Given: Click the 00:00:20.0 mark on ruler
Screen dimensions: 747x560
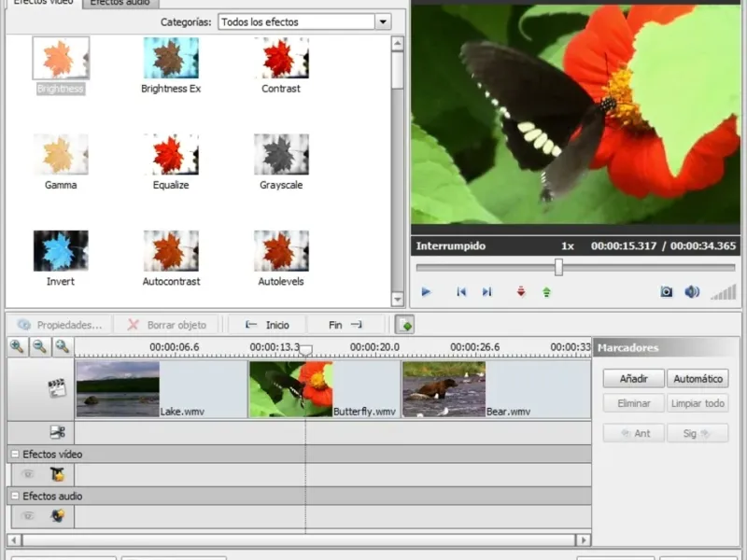Looking at the screenshot, I should tap(374, 347).
